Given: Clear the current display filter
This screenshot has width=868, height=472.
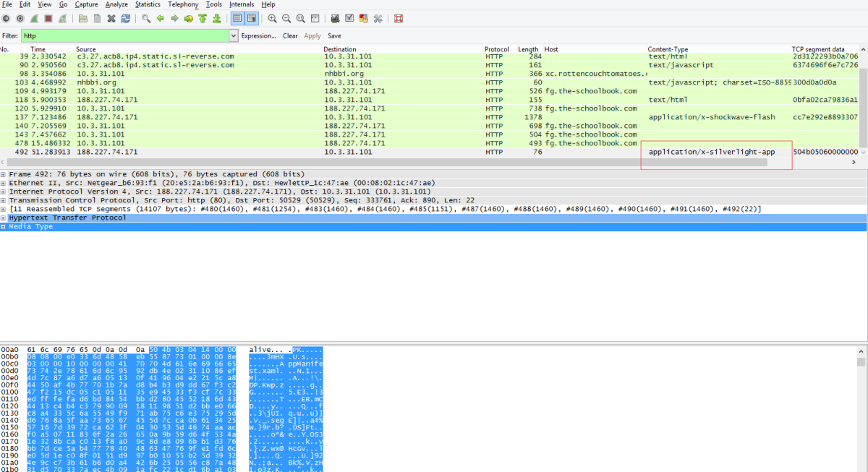Looking at the screenshot, I should (x=291, y=35).
